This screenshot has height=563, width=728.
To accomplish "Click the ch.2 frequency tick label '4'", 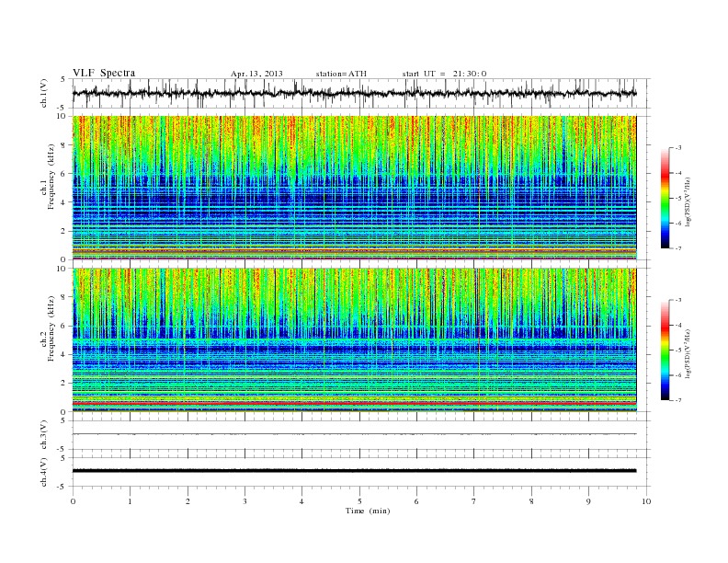I will 63,354.
